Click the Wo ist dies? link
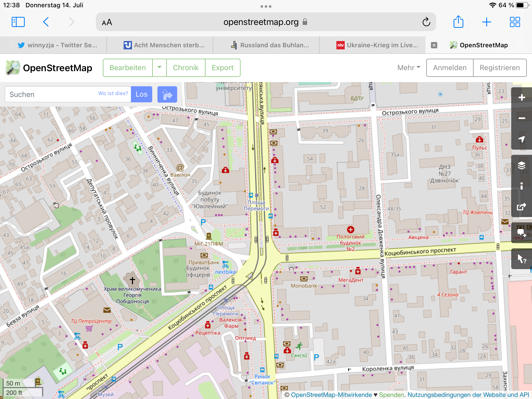Image resolution: width=532 pixels, height=399 pixels. coord(113,94)
